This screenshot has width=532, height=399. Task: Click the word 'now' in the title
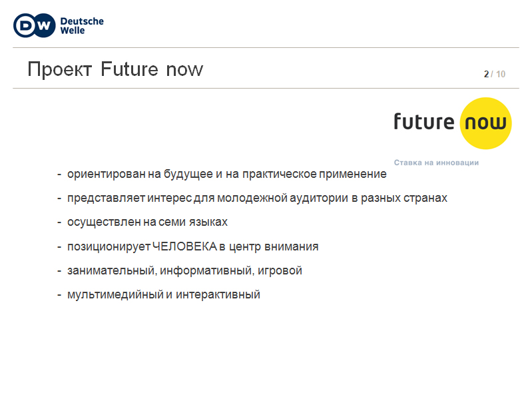click(184, 70)
